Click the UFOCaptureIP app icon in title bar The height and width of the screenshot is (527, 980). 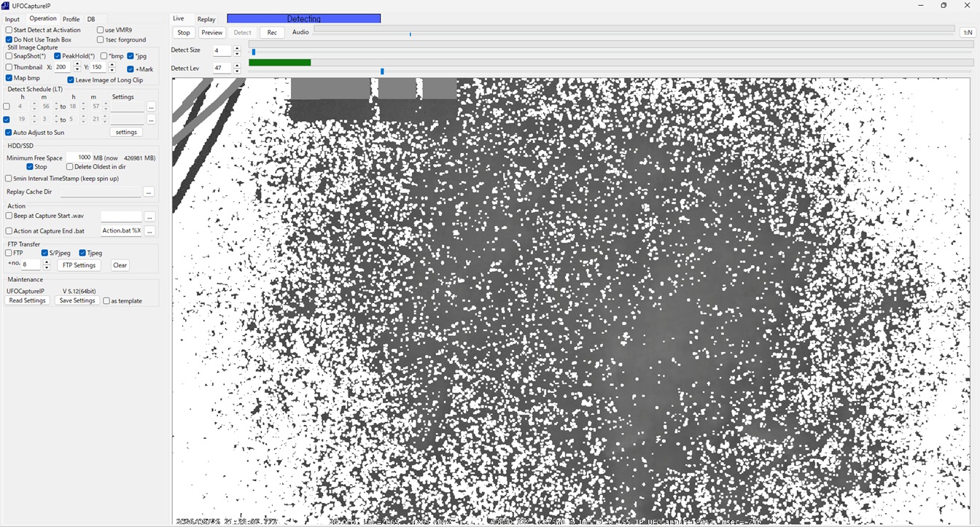pyautogui.click(x=6, y=6)
